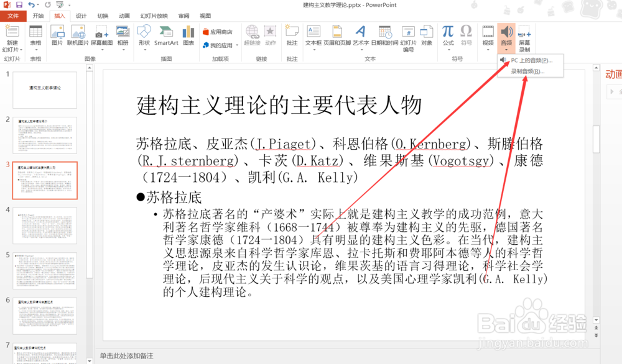Screen dimensions: 622x364
Task: Expand the 形状 dropdown arrow
Action: click(x=145, y=50)
